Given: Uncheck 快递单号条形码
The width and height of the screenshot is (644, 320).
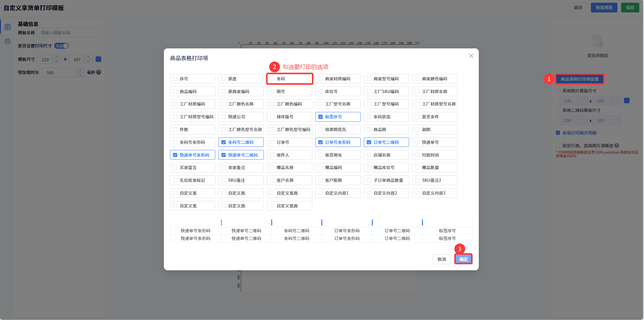Looking at the screenshot, I should pos(175,155).
